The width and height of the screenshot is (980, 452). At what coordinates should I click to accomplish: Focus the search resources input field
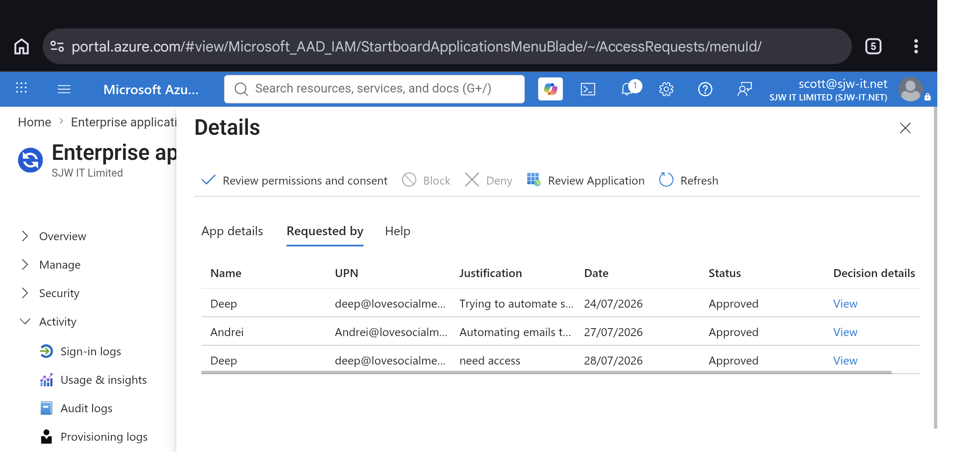click(374, 89)
